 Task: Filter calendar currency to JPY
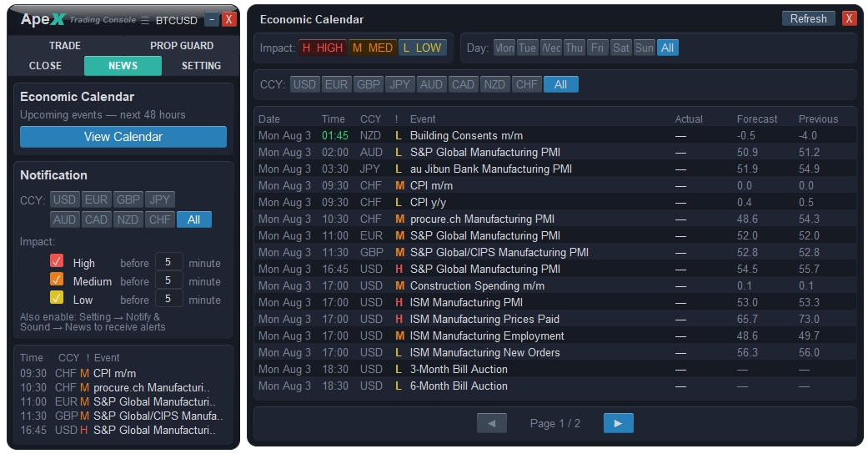[399, 84]
